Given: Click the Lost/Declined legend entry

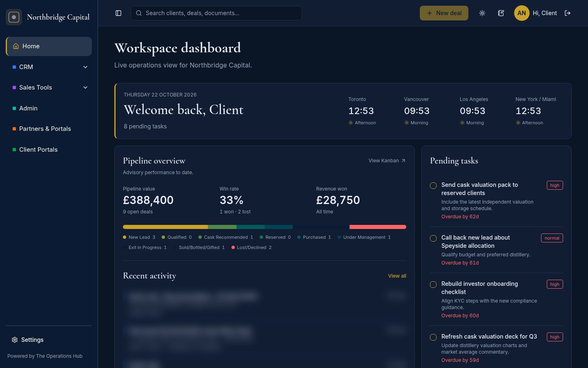Looking at the screenshot, I should click(252, 247).
